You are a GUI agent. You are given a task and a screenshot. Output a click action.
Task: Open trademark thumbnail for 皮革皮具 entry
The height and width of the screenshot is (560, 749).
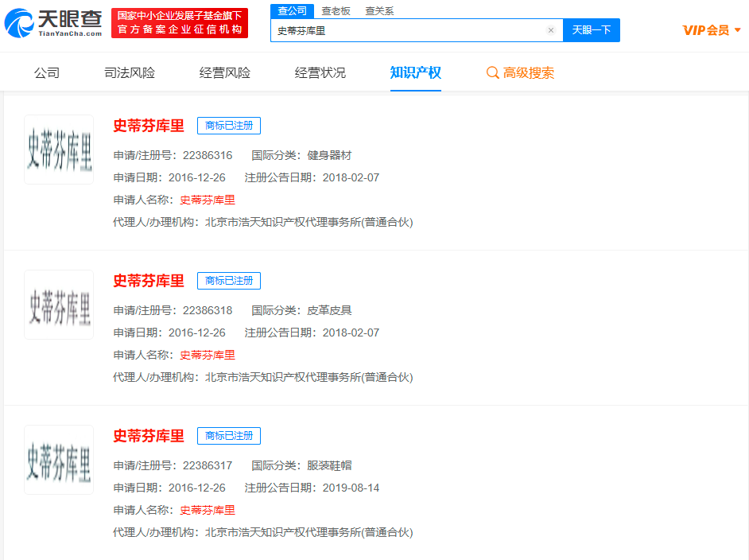point(59,305)
